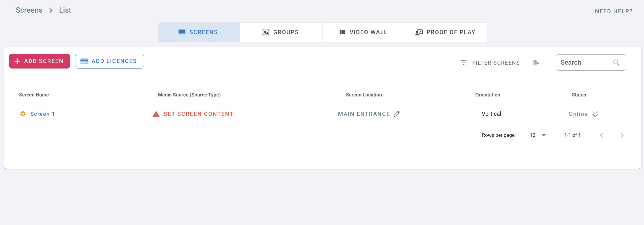Go to next page arrow

click(622, 135)
